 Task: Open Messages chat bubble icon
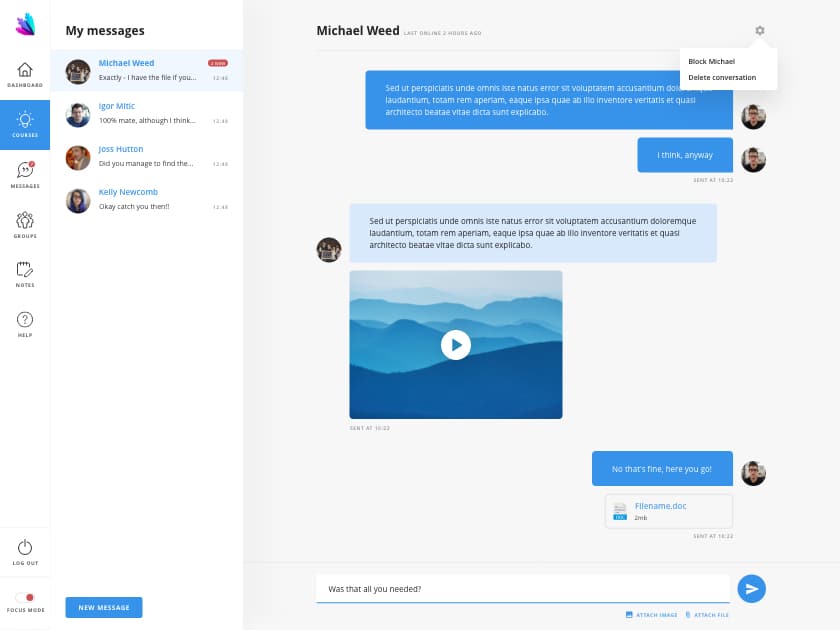point(25,171)
